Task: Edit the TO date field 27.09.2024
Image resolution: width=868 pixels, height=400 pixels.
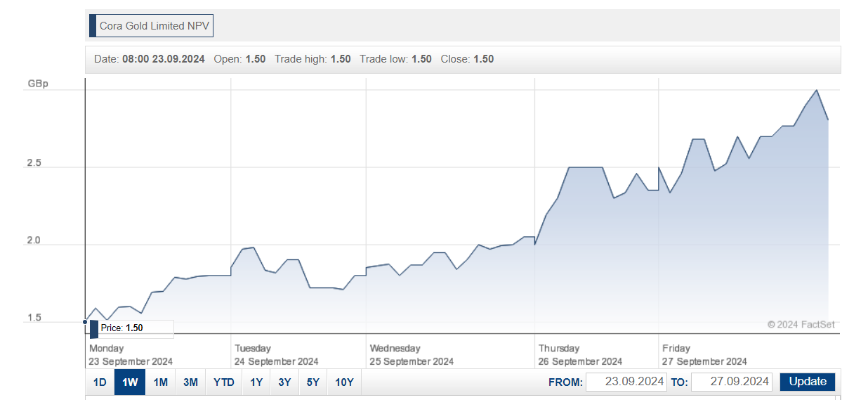Action: tap(731, 382)
